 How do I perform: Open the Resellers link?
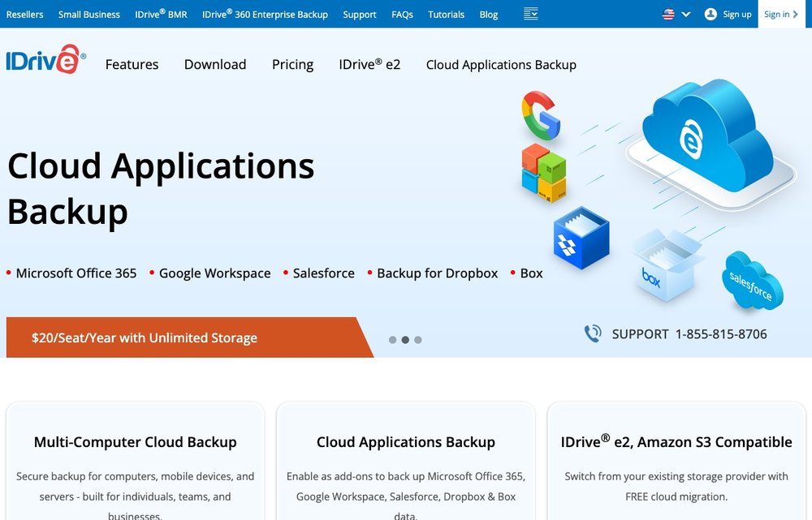click(25, 15)
